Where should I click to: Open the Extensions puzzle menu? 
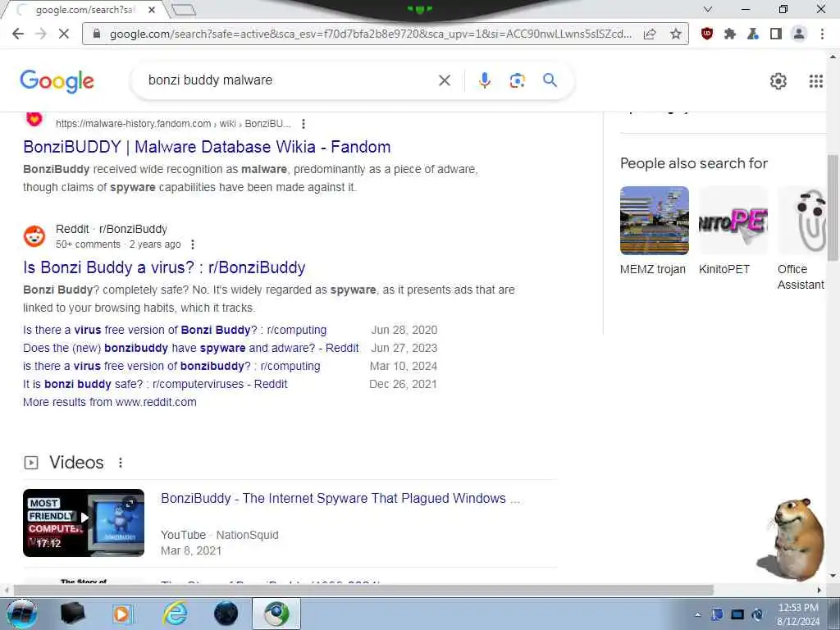[x=729, y=34]
